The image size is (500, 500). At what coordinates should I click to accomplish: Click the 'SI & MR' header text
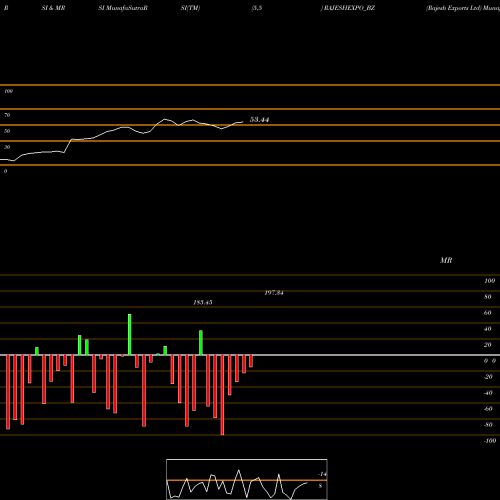53,8
